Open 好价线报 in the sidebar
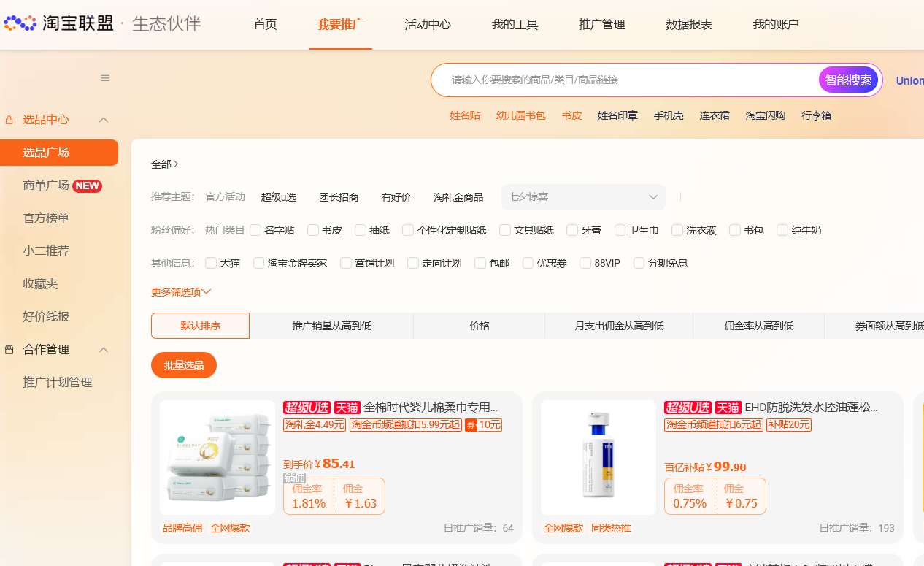Viewport: 924px width, 566px height. [x=46, y=317]
